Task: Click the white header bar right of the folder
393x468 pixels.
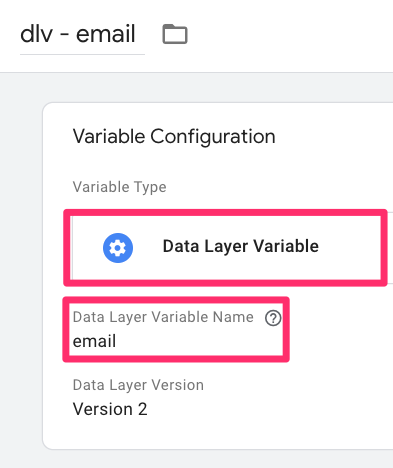Action: click(290, 35)
